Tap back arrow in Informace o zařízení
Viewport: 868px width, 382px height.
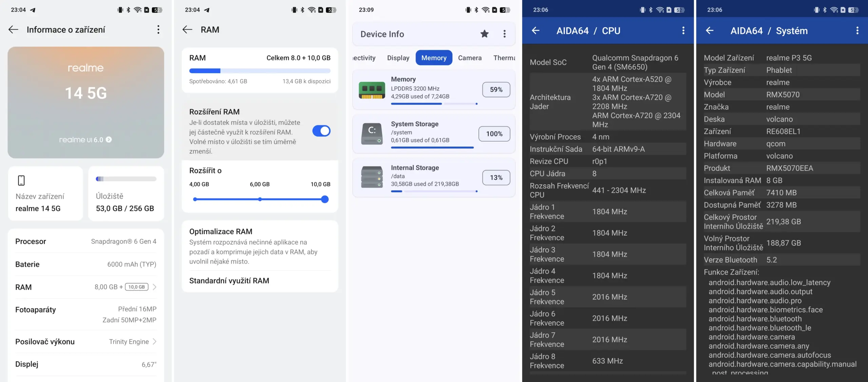(x=13, y=30)
